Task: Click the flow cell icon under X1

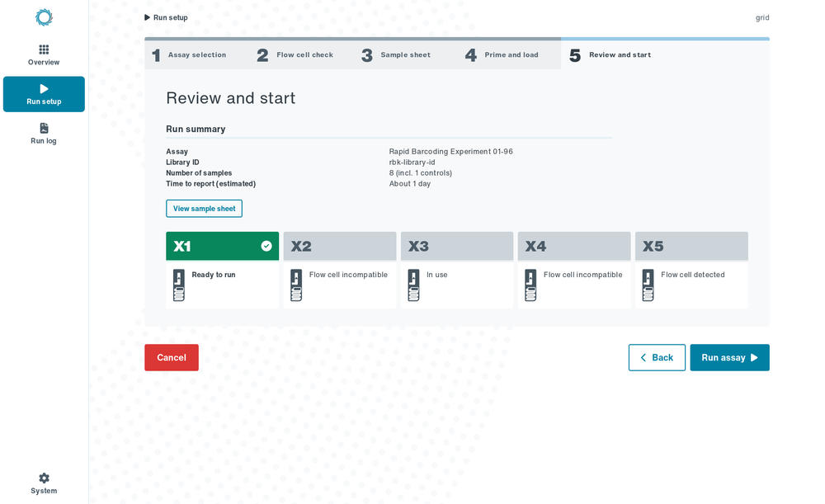Action: click(x=179, y=285)
